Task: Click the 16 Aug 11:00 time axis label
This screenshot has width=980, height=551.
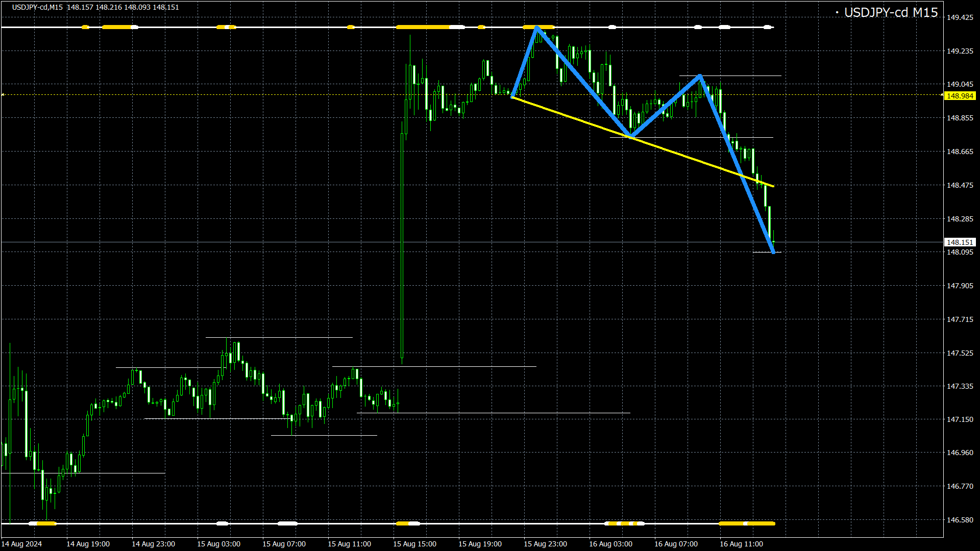Action: 741,544
